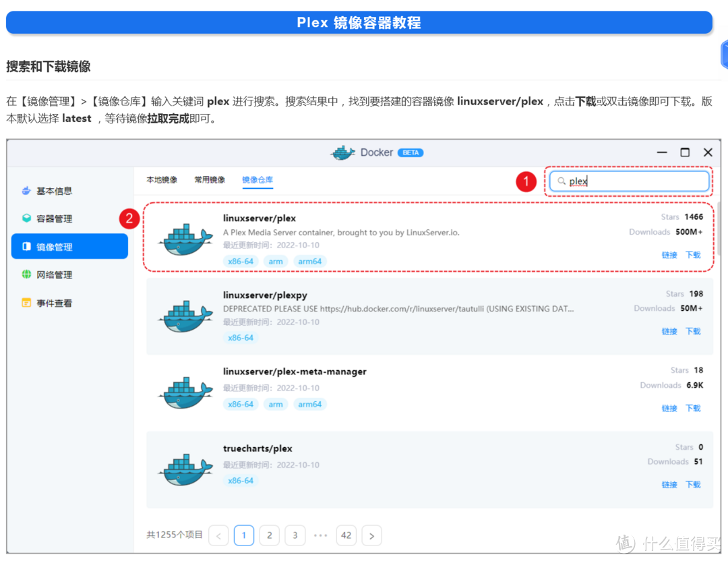Click the plex search input field
The height and width of the screenshot is (561, 728).
point(629,181)
